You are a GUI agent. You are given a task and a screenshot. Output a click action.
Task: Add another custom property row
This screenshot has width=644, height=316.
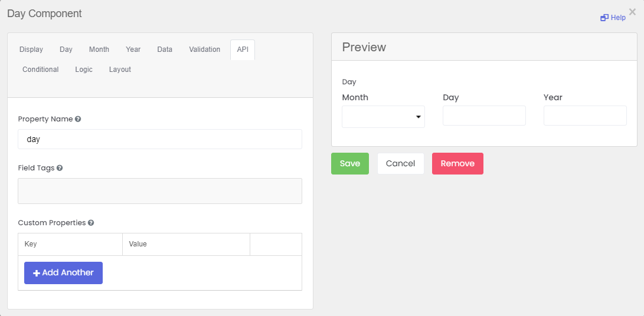(x=63, y=273)
